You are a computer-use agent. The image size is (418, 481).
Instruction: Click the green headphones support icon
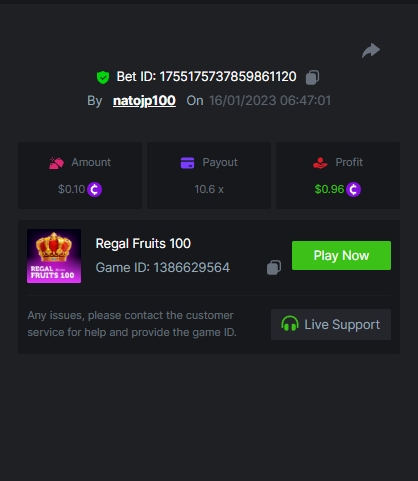tap(290, 324)
